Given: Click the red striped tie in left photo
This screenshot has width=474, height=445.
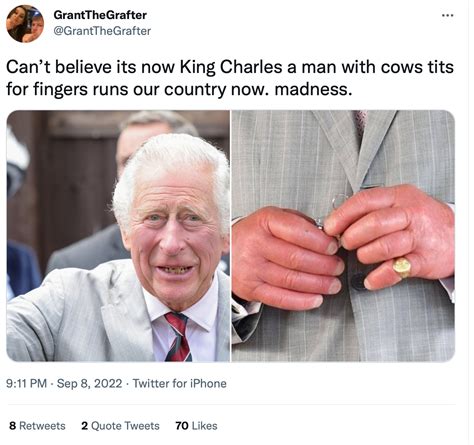Looking at the screenshot, I should [178, 337].
